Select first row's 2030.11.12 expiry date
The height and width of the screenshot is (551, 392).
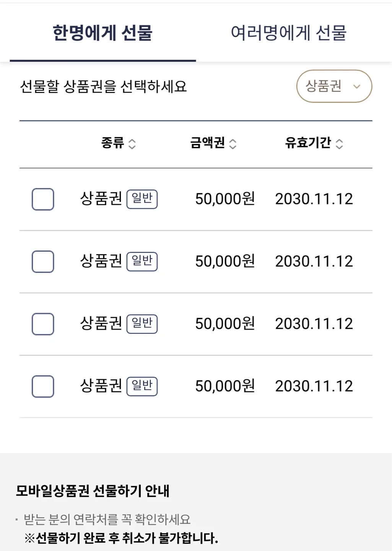pyautogui.click(x=314, y=199)
